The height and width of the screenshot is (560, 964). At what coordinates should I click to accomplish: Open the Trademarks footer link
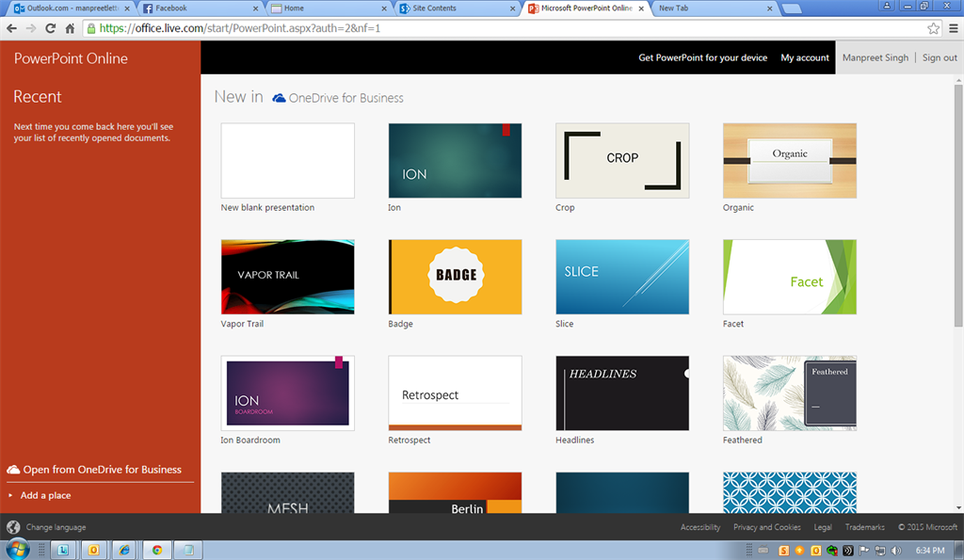864,527
